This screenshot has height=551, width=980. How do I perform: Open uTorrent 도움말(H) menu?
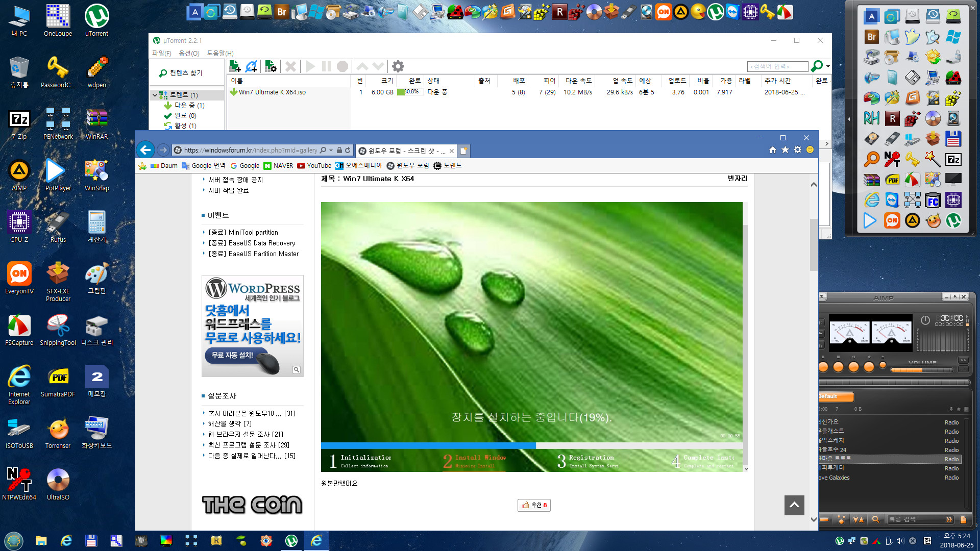click(220, 53)
